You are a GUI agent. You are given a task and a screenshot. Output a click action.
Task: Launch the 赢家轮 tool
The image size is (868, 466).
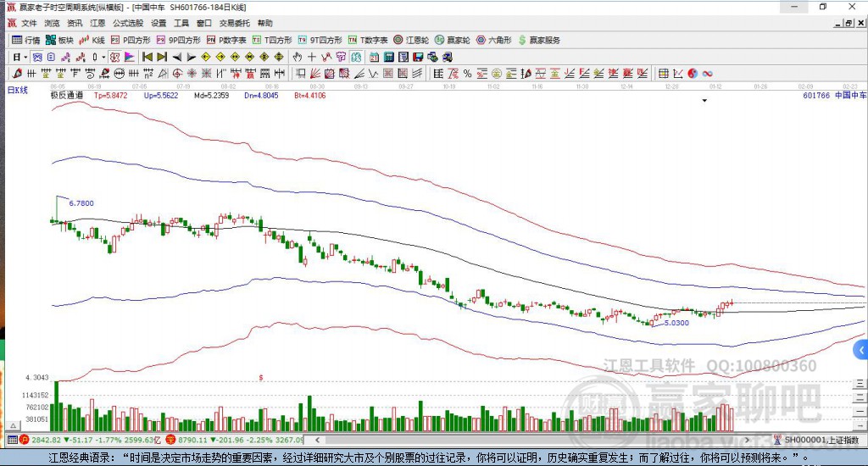click(453, 40)
